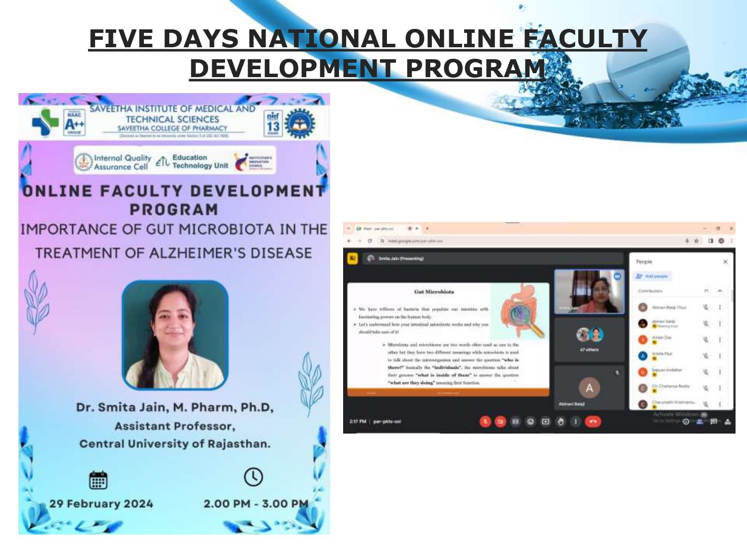Image resolution: width=747 pixels, height=560 pixels.
Task: Click the yellow icon left of presenter name
Action: (353, 258)
